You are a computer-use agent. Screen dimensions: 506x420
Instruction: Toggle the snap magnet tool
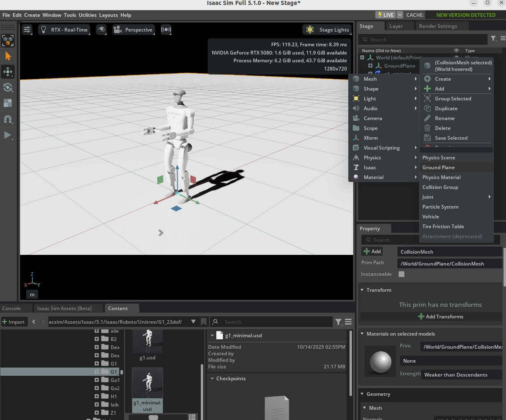pyautogui.click(x=8, y=119)
